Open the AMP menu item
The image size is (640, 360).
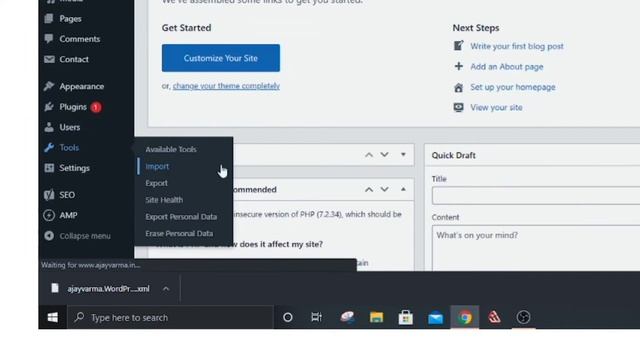[x=68, y=216]
